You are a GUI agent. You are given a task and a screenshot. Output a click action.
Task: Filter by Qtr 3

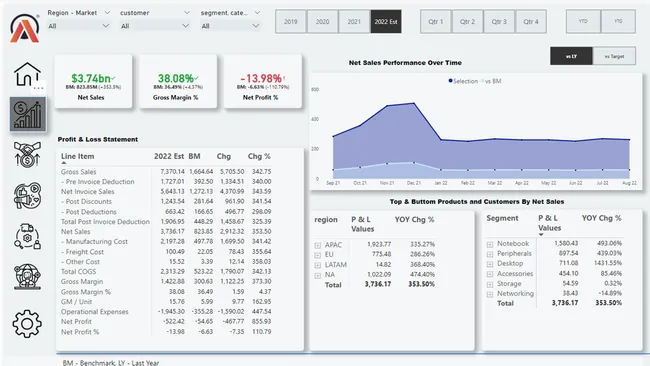[499, 22]
